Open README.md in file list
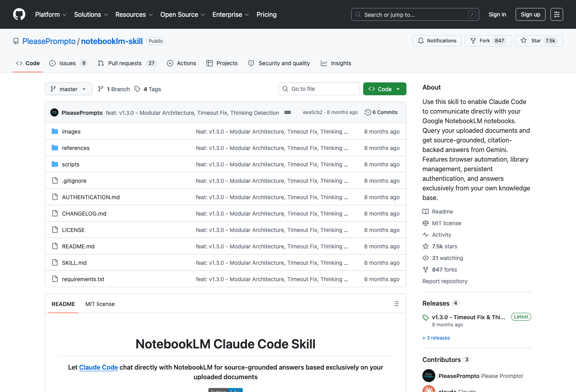The width and height of the screenshot is (576, 392). coord(78,246)
